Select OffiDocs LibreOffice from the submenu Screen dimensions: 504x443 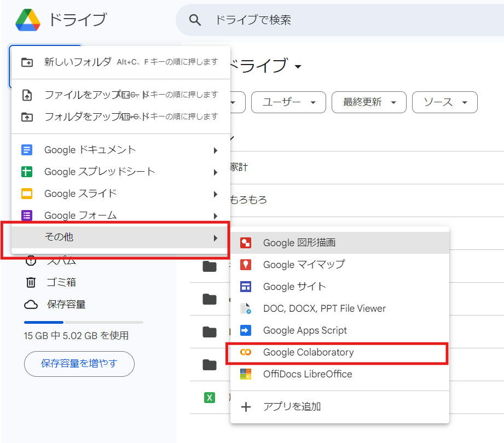[x=340, y=374]
